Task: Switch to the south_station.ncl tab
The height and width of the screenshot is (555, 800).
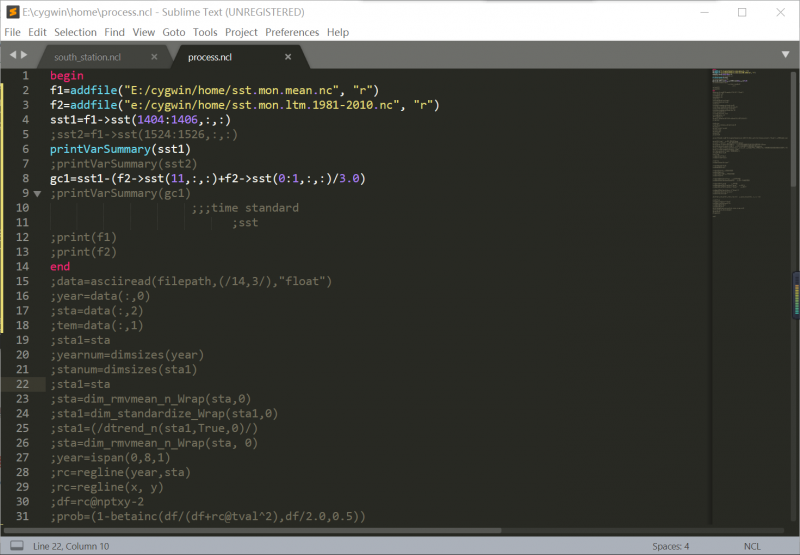Action: click(87, 57)
